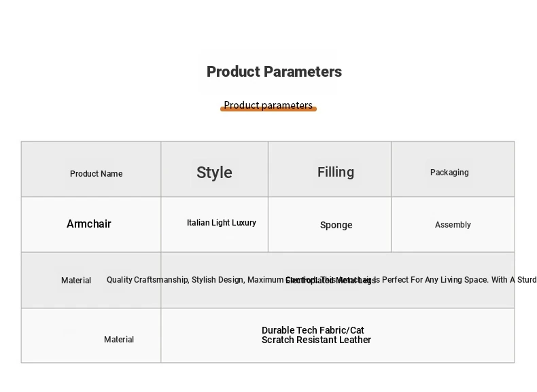537x392 pixels.
Task: Click the Scratch Resistant Leather text line
Action: point(317,340)
